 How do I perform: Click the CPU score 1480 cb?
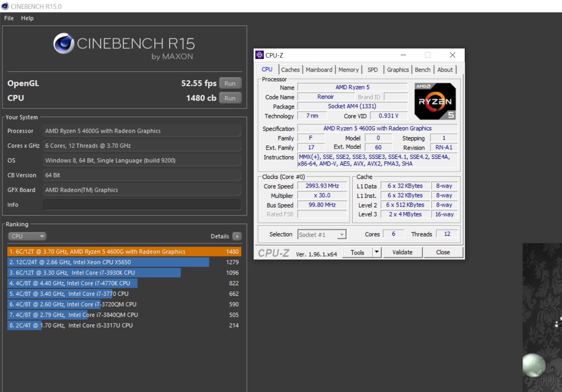pyautogui.click(x=201, y=98)
